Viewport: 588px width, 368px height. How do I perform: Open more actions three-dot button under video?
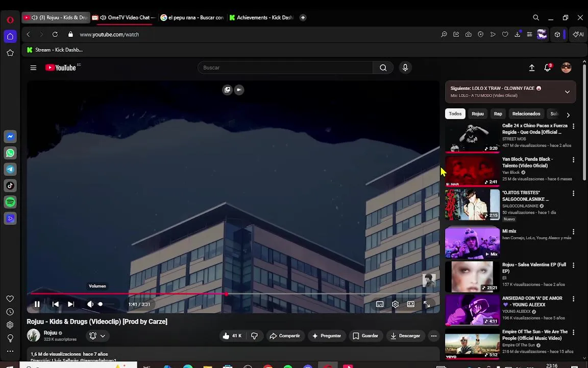tap(434, 336)
